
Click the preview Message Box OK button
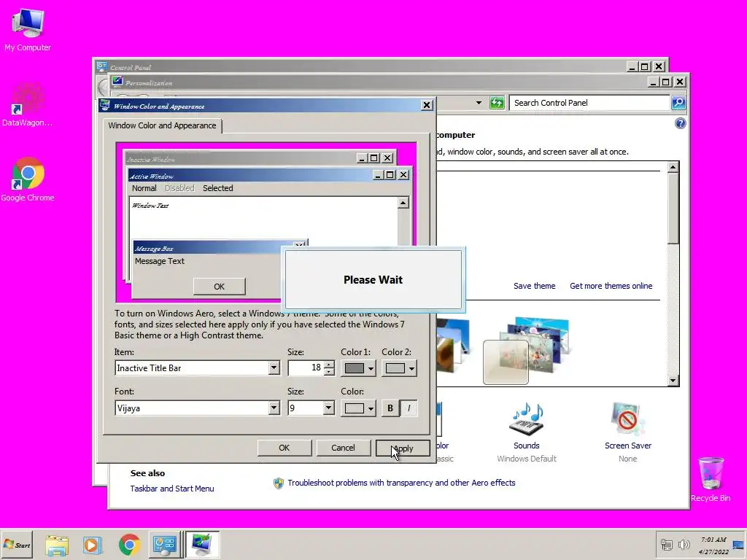(x=219, y=286)
